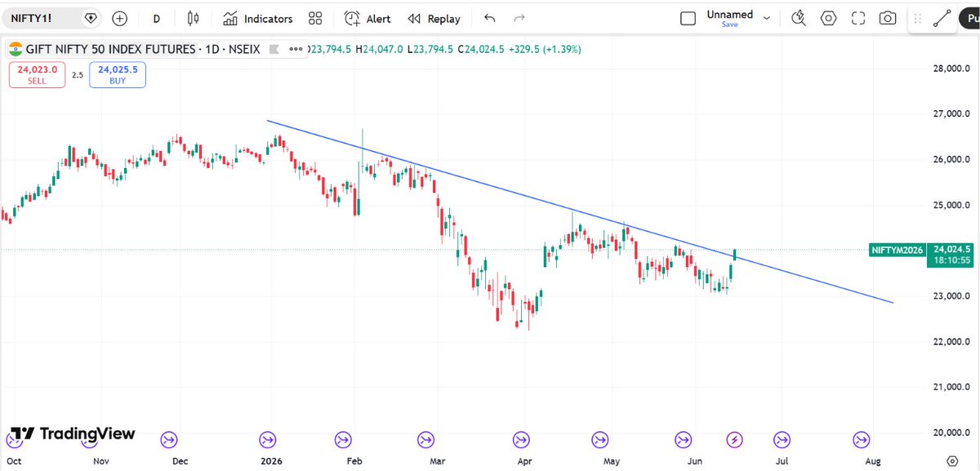980x471 pixels.
Task: Click the rollover event marker above Feb
Action: (x=342, y=440)
